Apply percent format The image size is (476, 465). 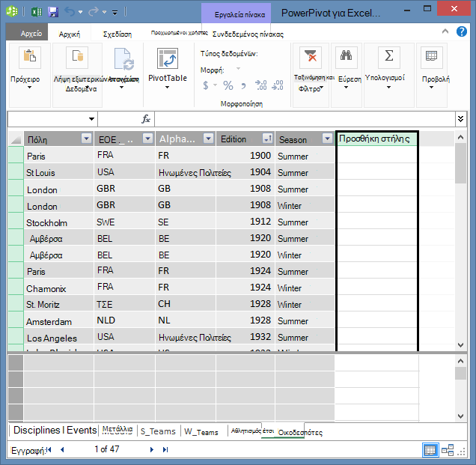(228, 85)
